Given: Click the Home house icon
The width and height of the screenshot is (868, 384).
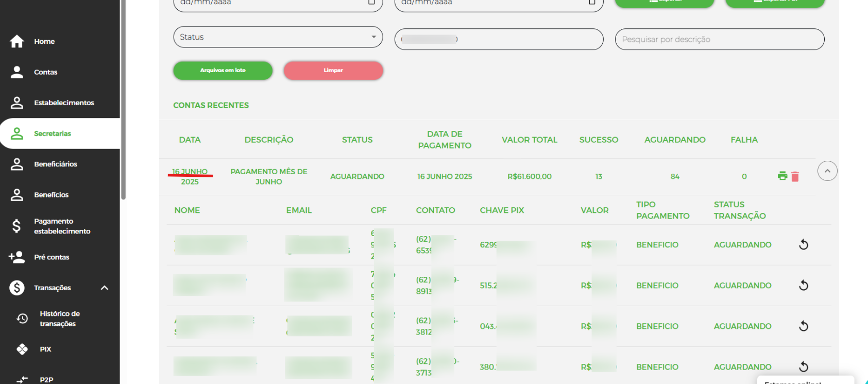Looking at the screenshot, I should 17,41.
